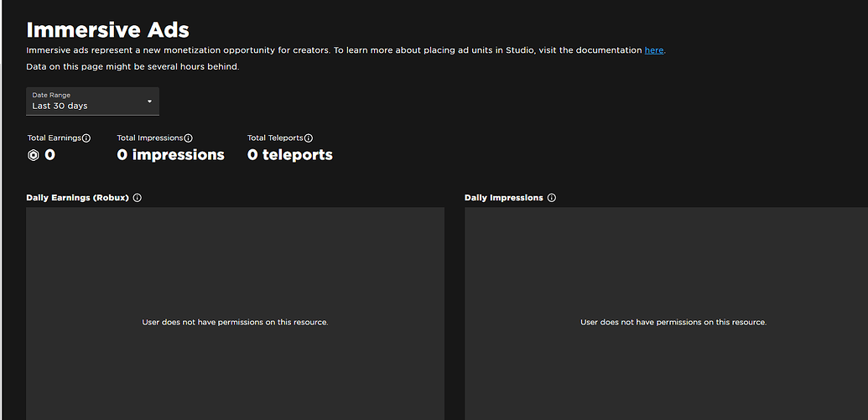Click the '0 teleports' value

point(290,155)
